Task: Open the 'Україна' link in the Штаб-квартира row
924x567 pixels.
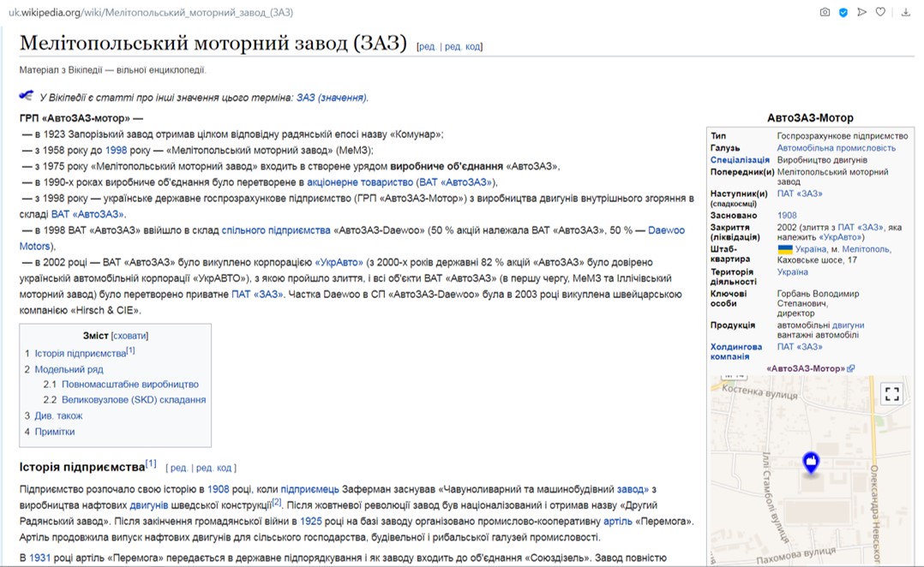Action: coord(810,249)
